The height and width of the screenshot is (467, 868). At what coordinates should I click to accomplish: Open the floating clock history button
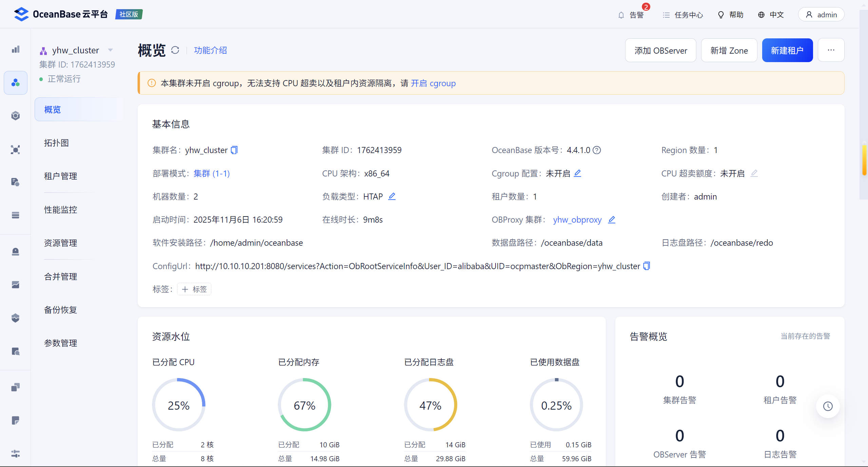pos(828,406)
